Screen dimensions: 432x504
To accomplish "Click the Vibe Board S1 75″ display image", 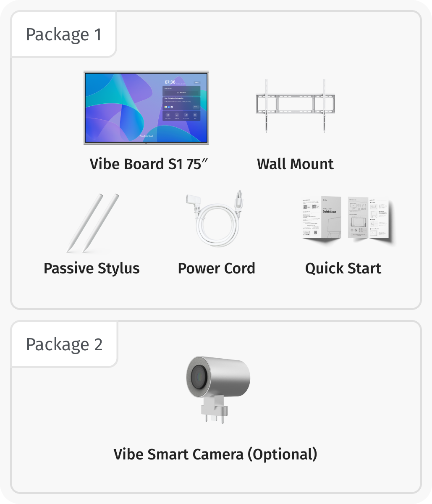I will 126,108.
